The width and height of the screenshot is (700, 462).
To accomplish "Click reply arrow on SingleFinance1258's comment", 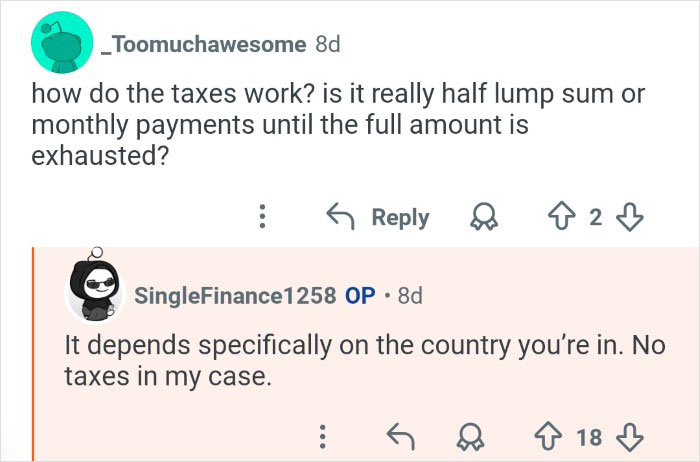I will point(402,435).
